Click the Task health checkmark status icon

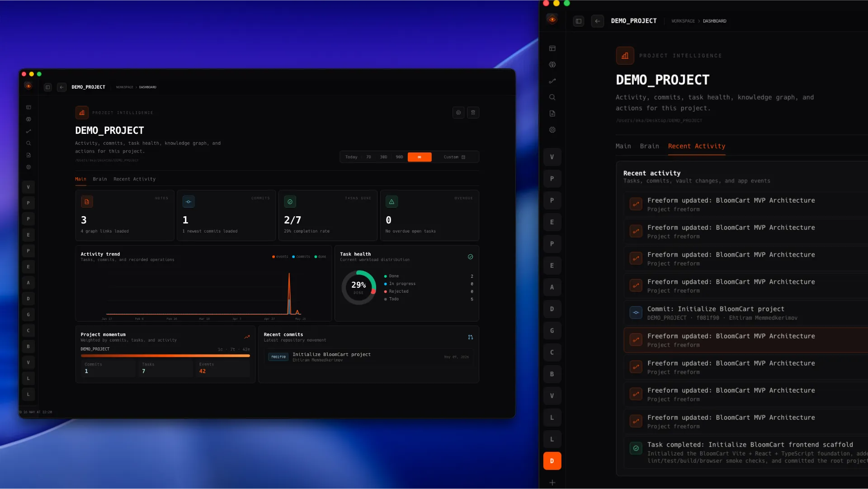pos(470,257)
